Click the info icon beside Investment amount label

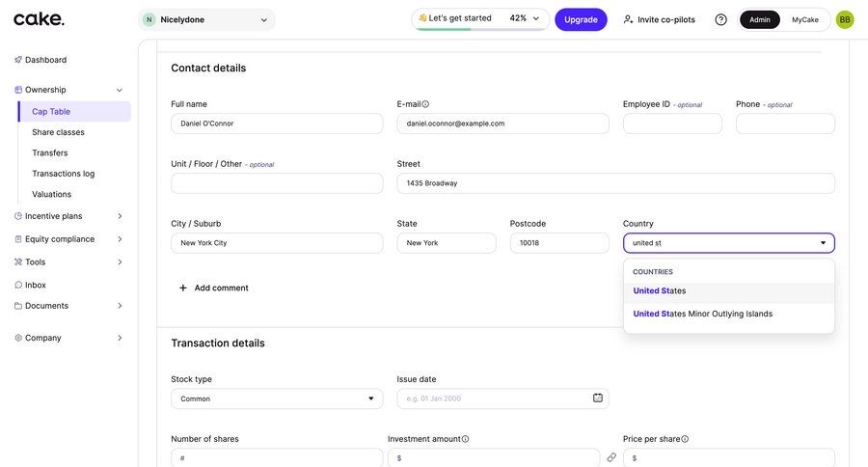[465, 439]
